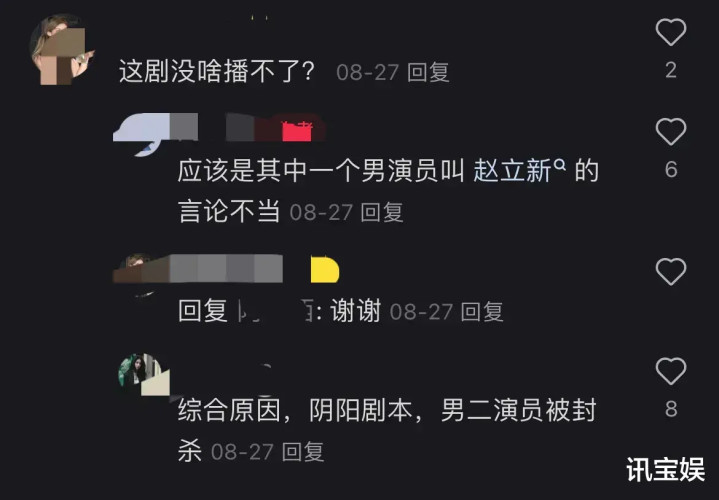Image resolution: width=719 pixels, height=500 pixels.
Task: Reply to the '谢谢' comment
Action: [x=482, y=312]
